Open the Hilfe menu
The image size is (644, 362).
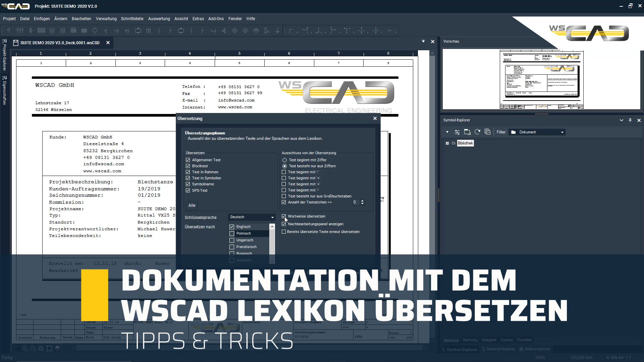coord(251,19)
